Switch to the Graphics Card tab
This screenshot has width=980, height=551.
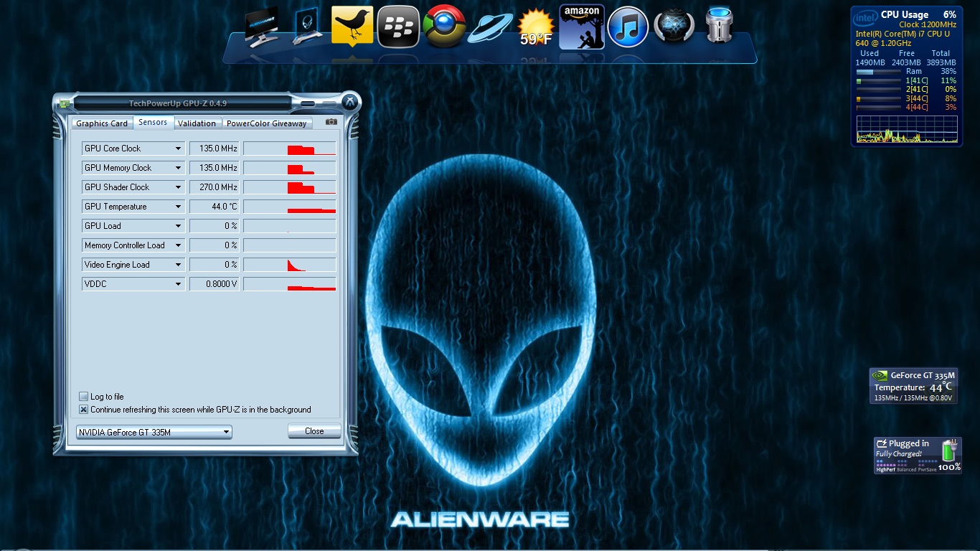click(102, 123)
